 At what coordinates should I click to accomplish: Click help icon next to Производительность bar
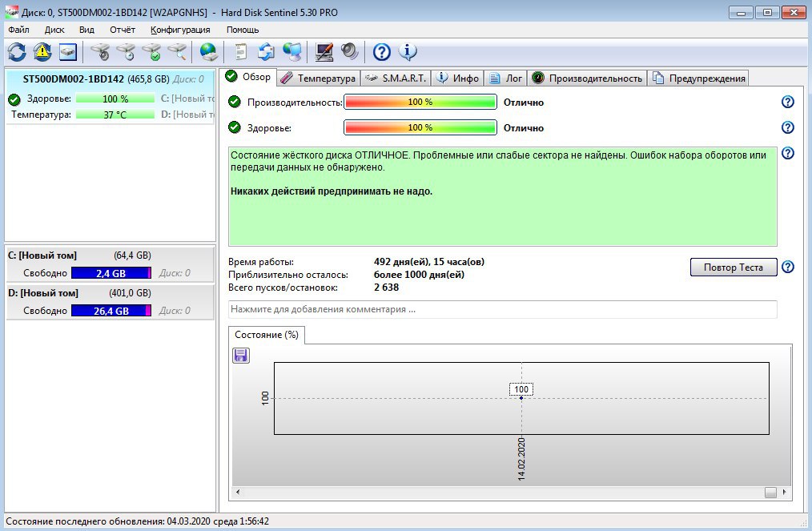pos(788,102)
